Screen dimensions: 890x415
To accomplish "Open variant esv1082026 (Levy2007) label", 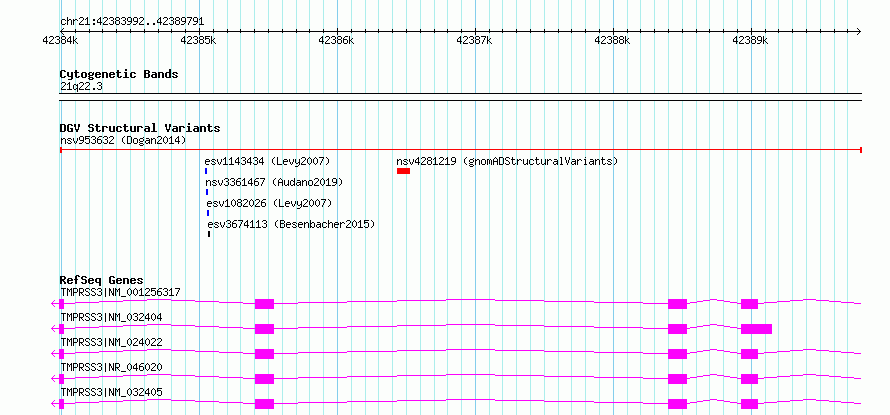I will click(269, 203).
